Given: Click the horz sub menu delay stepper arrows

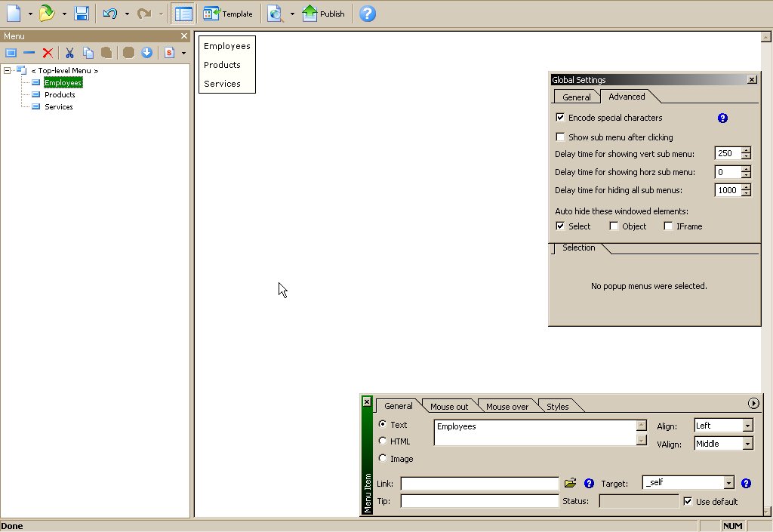Looking at the screenshot, I should [746, 171].
